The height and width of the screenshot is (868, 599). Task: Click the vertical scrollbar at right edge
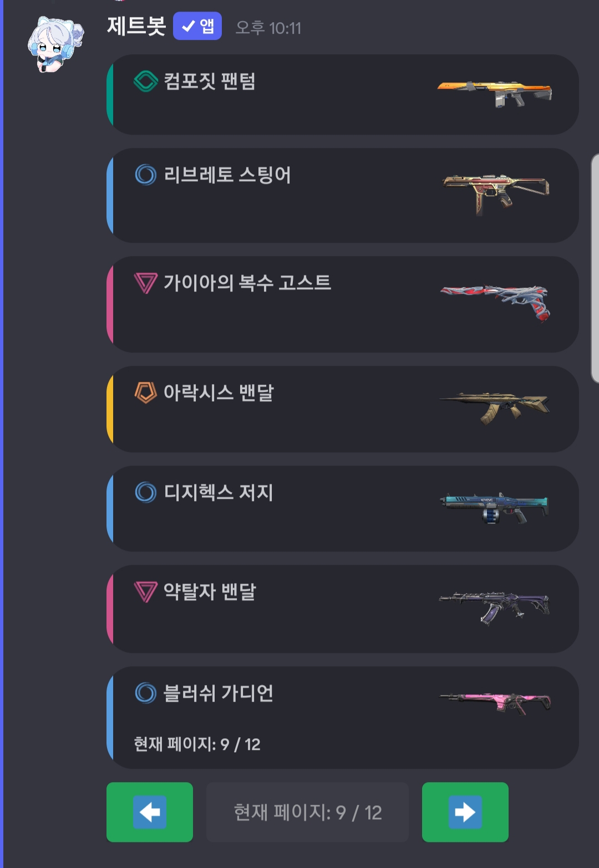point(595,268)
